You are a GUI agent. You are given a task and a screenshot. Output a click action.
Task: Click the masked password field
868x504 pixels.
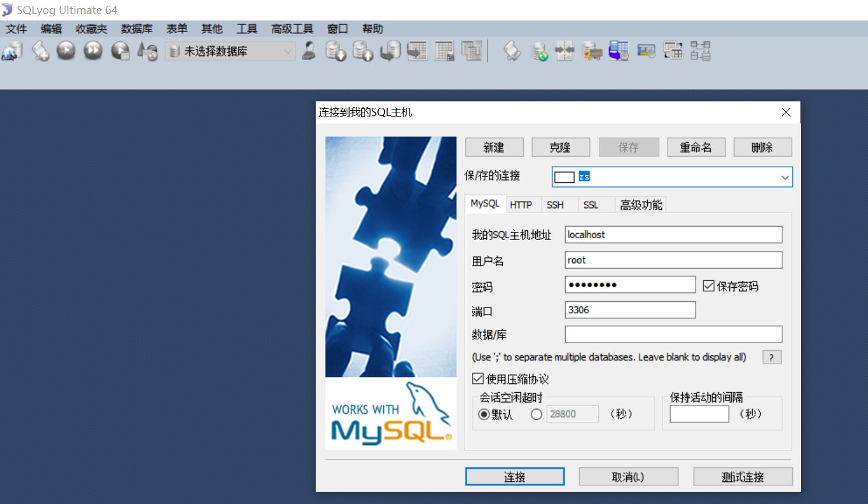pos(630,285)
